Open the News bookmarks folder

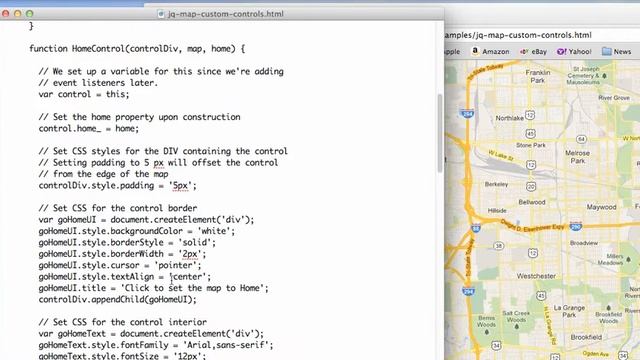[x=617, y=52]
